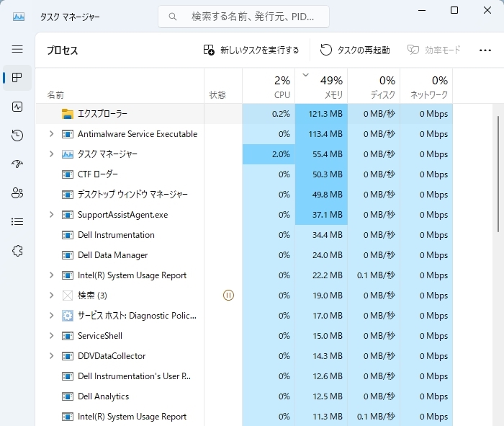504x426 pixels.
Task: Open the Users icon in sidebar
Action: 17,193
